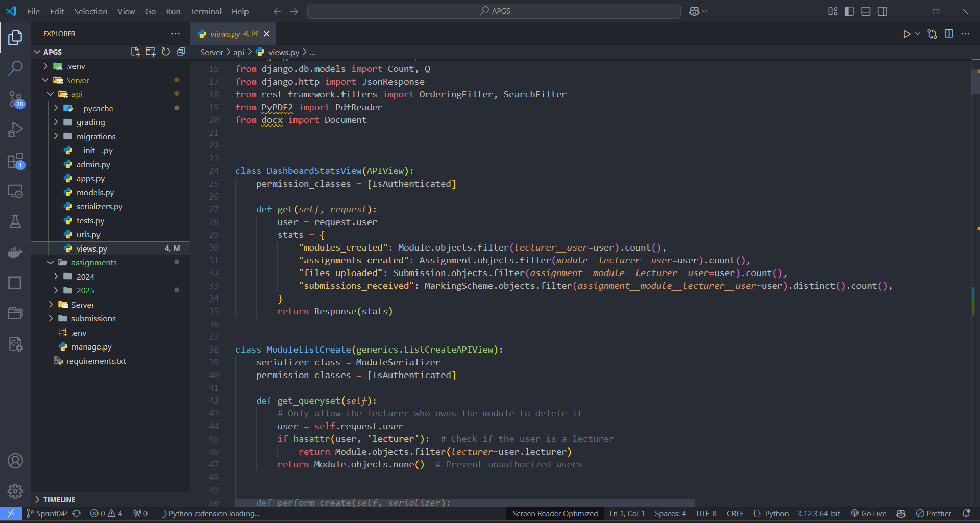Open changes compare icon in editor toolbar
Viewport: 980px width, 523px height.
coord(932,34)
